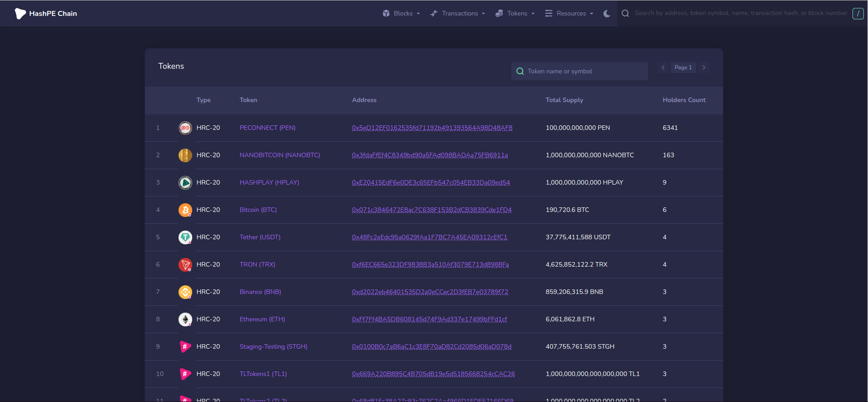The height and width of the screenshot is (402, 868).
Task: Click supply 4,625,852,122.2 TRX
Action: [x=576, y=264]
